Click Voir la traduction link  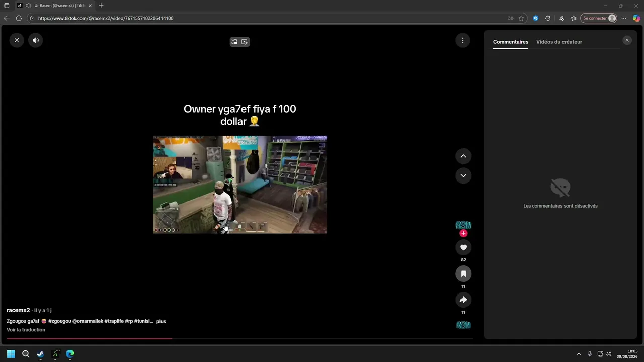click(26, 330)
